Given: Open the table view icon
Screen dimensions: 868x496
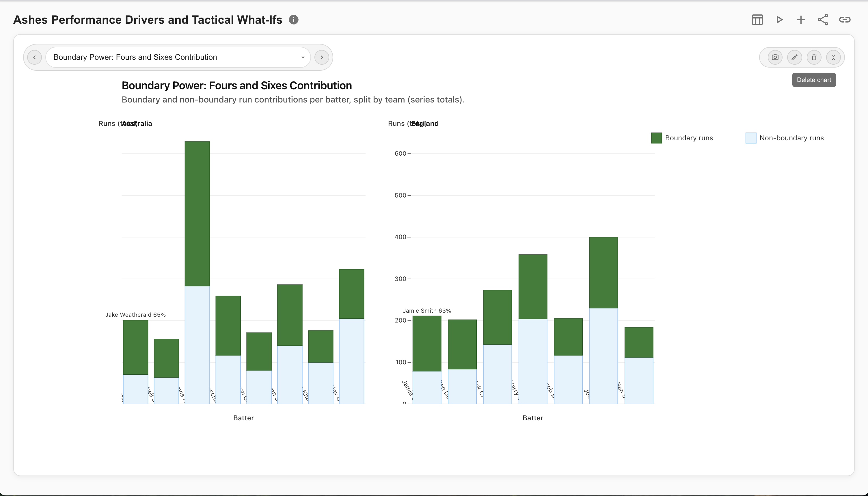Looking at the screenshot, I should (x=757, y=20).
